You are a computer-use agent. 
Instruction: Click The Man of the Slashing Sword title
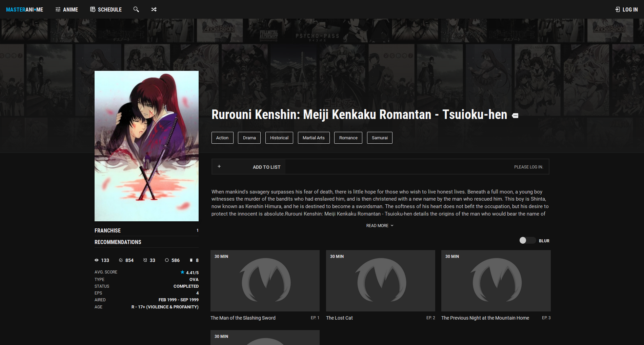pyautogui.click(x=243, y=318)
